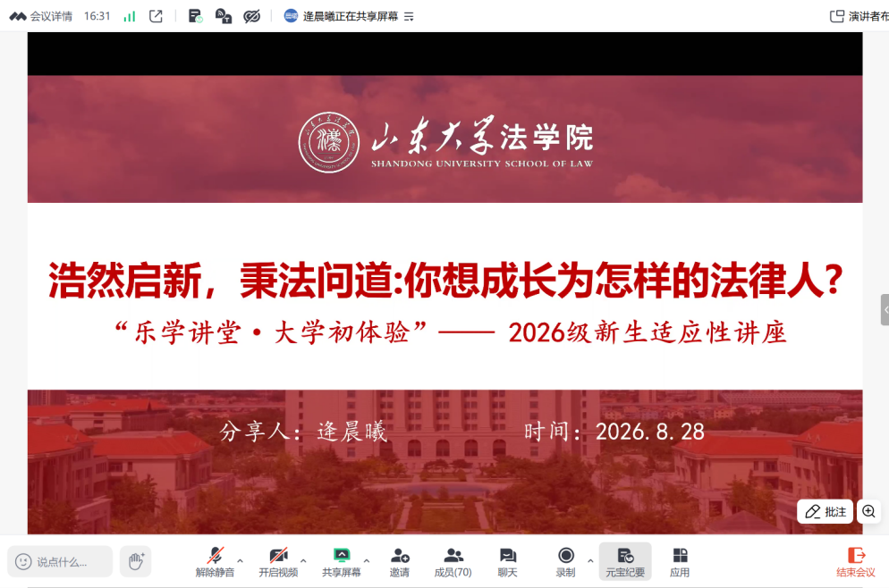The width and height of the screenshot is (889, 588).
Task: Expand recording options arrow next to 录制
Action: point(590,561)
